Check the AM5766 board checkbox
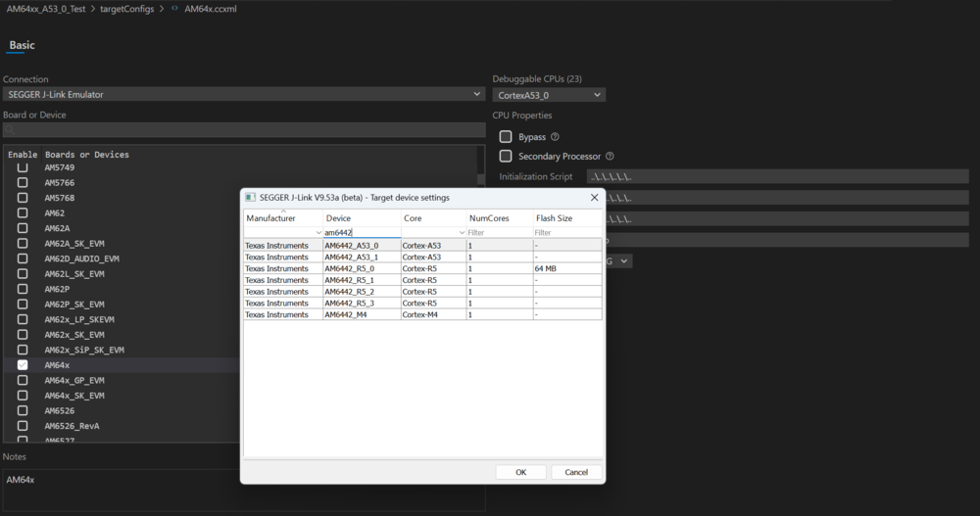Viewport: 980px width, 516px height. point(23,182)
